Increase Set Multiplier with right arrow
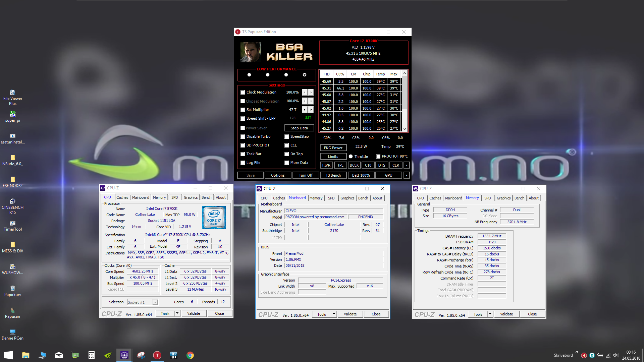 311,110
